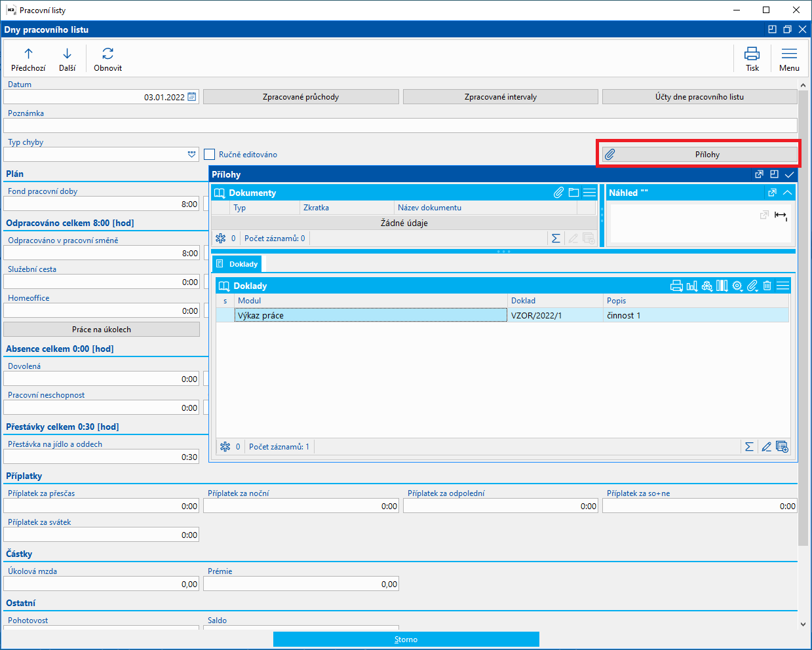Image resolution: width=812 pixels, height=650 pixels.
Task: Click the Zkratka column header in Dokumenty
Action: 347,208
